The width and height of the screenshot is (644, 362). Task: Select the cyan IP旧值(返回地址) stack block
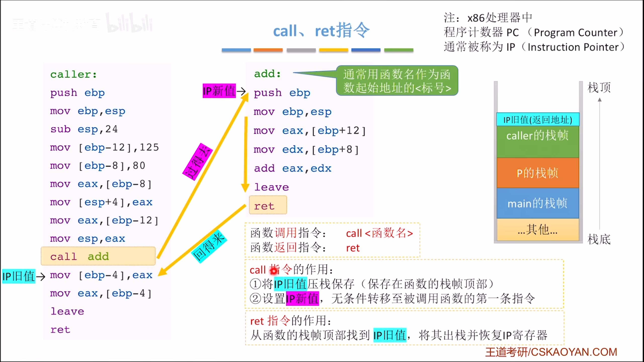coord(538,120)
